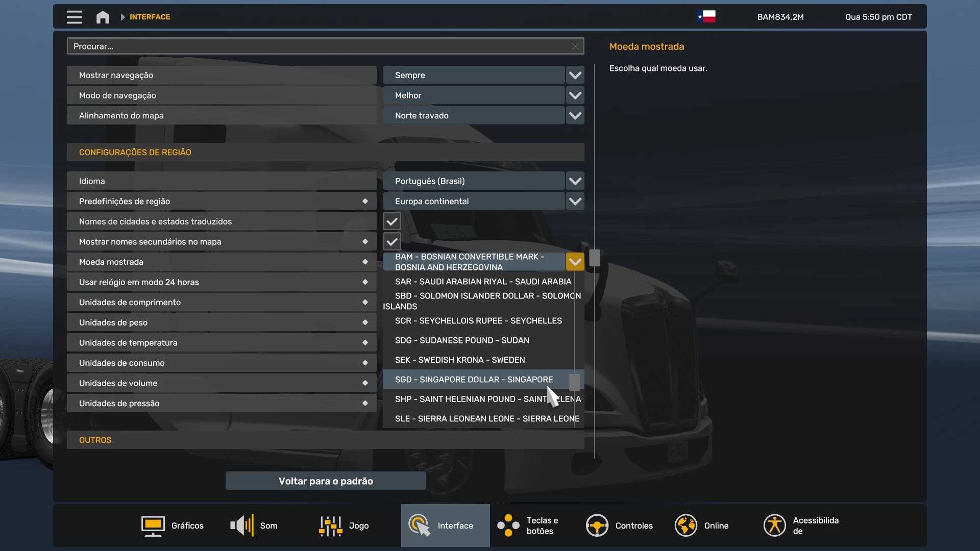Open Som settings speaker icon
980x551 pixels.
(242, 525)
